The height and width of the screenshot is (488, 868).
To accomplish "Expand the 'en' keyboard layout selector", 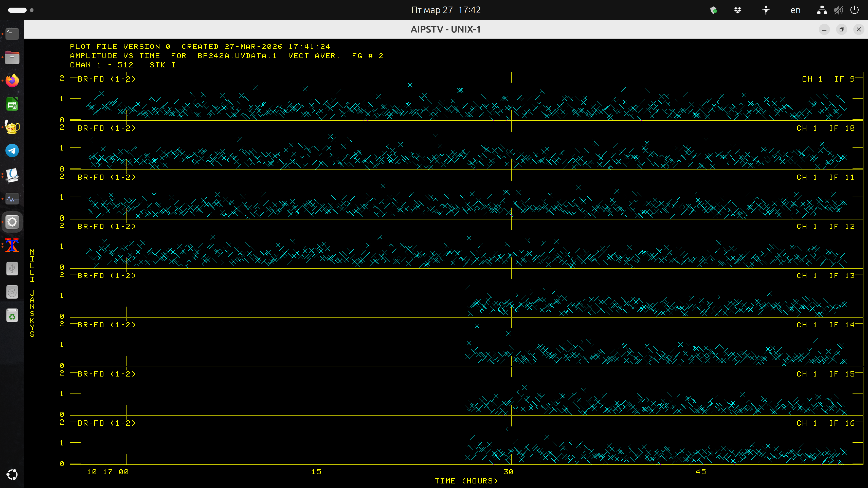I will pos(795,10).
